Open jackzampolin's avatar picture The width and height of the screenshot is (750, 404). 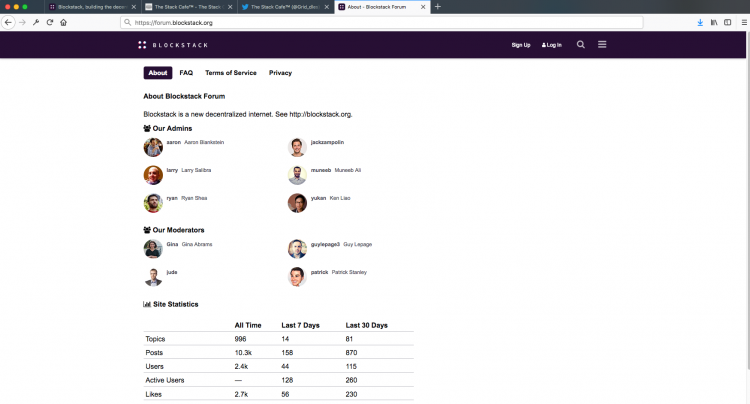pyautogui.click(x=297, y=147)
